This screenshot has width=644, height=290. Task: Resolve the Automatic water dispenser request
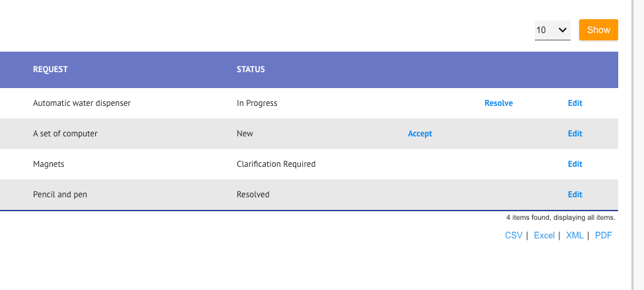click(x=499, y=103)
